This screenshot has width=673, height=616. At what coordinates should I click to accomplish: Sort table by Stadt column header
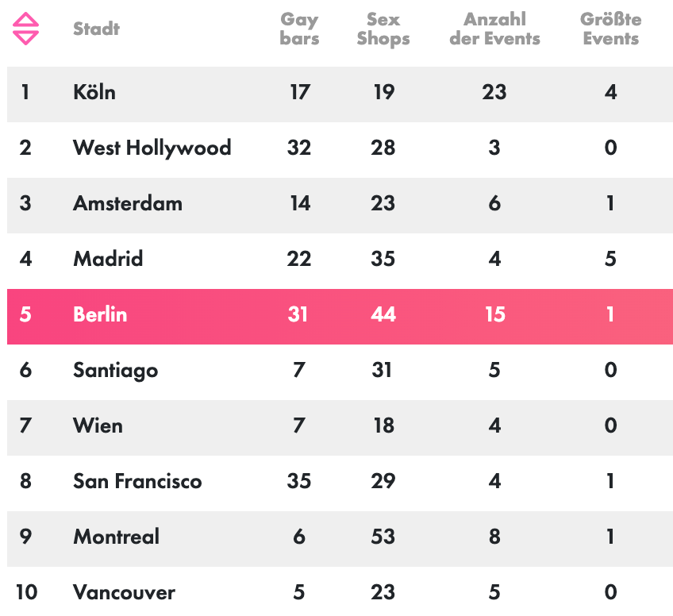96,29
